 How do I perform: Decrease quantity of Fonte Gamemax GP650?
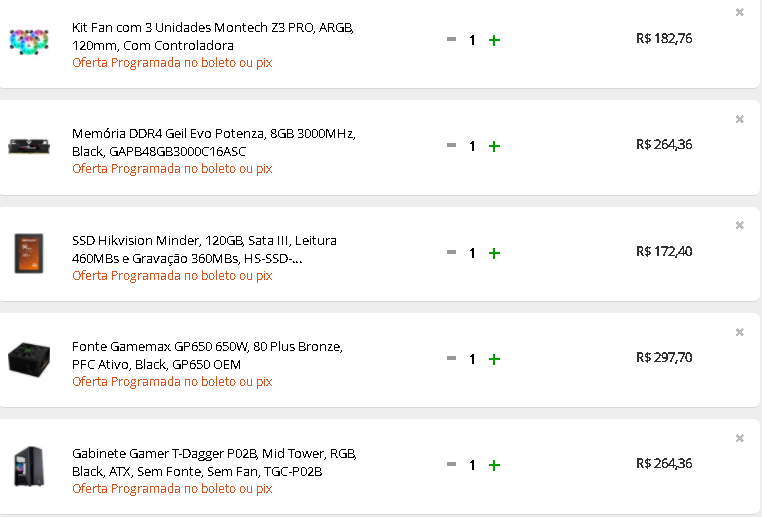pos(451,358)
